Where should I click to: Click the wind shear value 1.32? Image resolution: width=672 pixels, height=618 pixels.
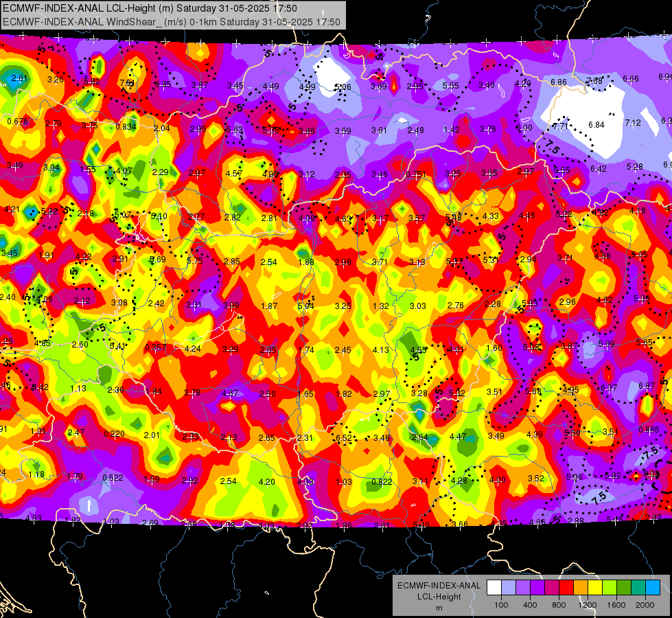(x=381, y=306)
